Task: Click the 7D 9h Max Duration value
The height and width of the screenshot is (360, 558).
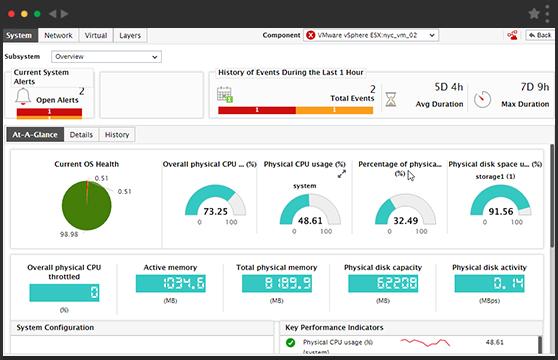Action: click(x=535, y=87)
